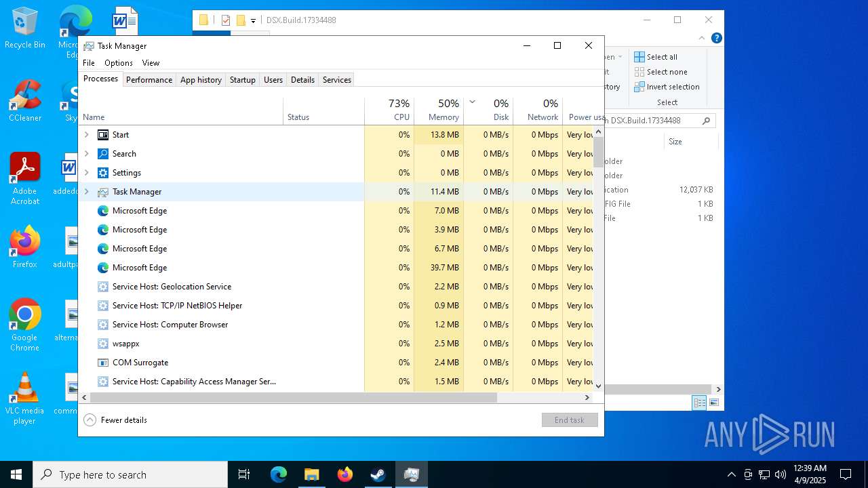Switch to the App history tab

click(x=201, y=80)
